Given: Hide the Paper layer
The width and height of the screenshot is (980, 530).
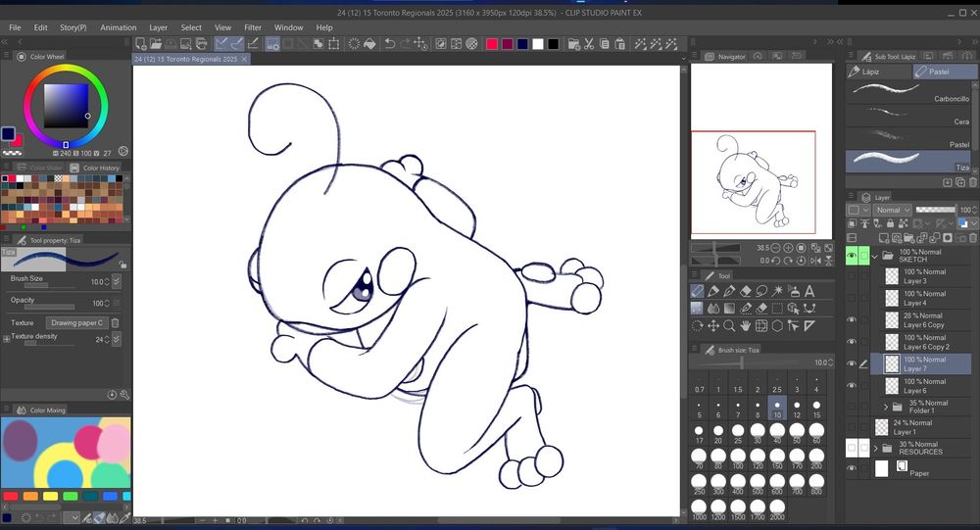Looking at the screenshot, I should pyautogui.click(x=852, y=468).
